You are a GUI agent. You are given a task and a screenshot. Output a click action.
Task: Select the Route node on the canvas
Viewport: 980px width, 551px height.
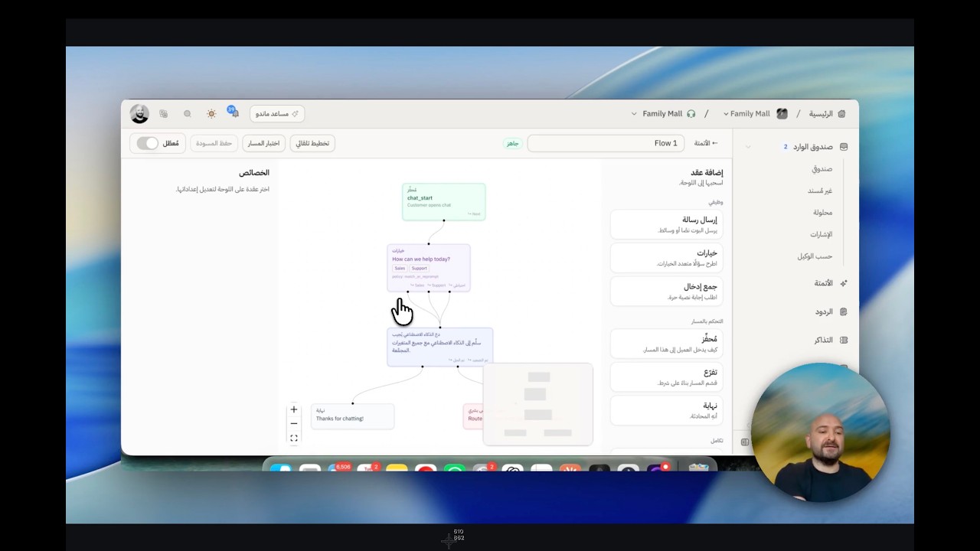pos(474,416)
